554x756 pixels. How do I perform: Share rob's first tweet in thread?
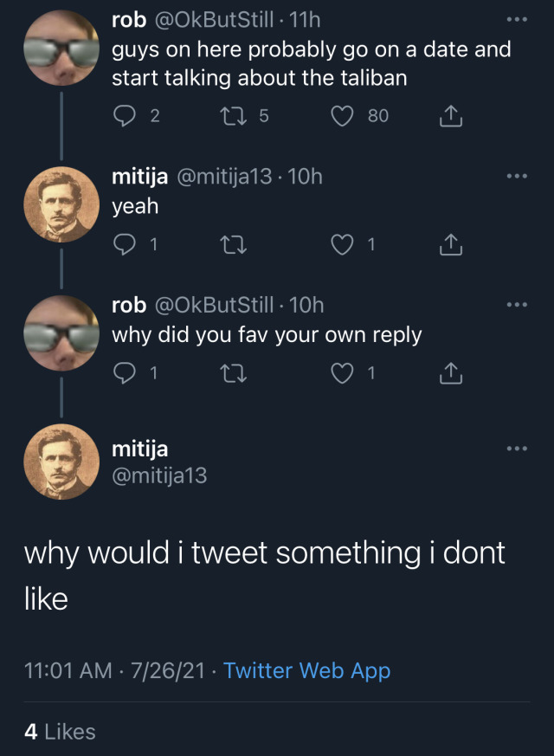click(x=450, y=117)
